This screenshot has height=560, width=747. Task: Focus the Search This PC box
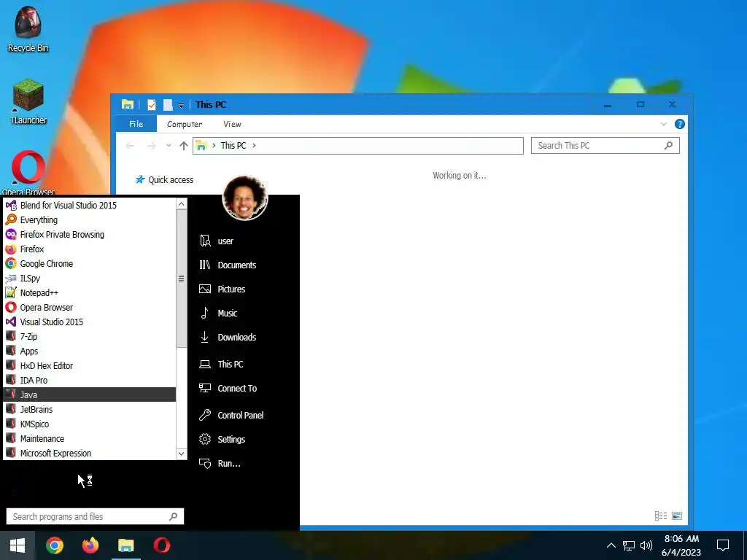coord(605,146)
